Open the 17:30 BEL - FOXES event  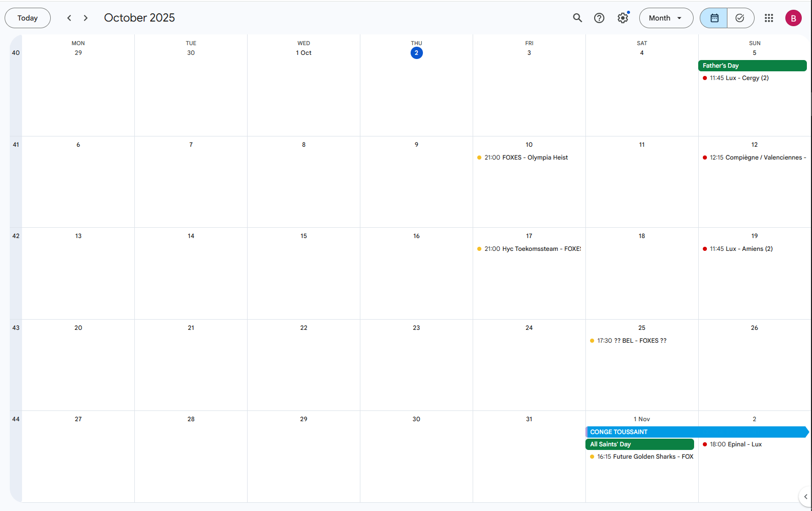(x=631, y=341)
